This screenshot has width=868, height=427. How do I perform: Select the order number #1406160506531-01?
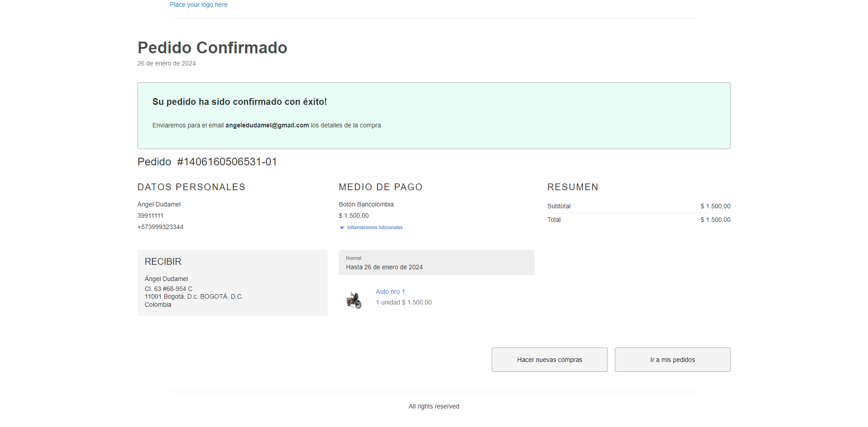[226, 162]
